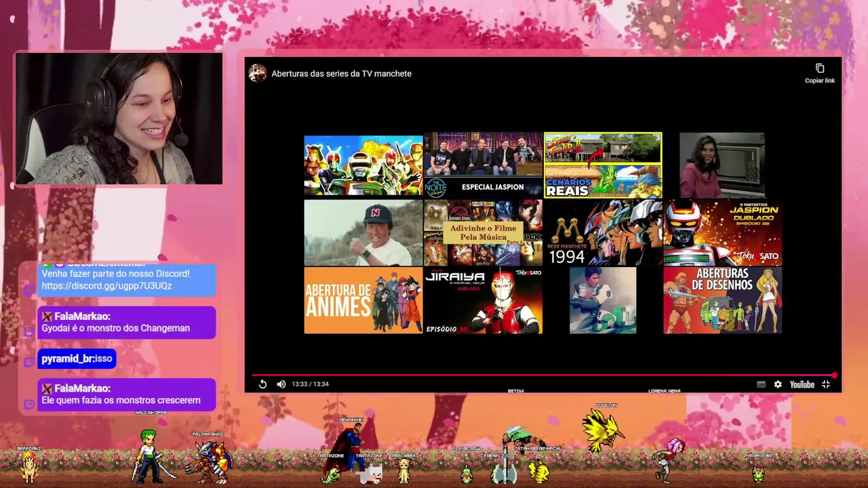
Task: Click the blonde sprite at far left
Action: tap(29, 467)
